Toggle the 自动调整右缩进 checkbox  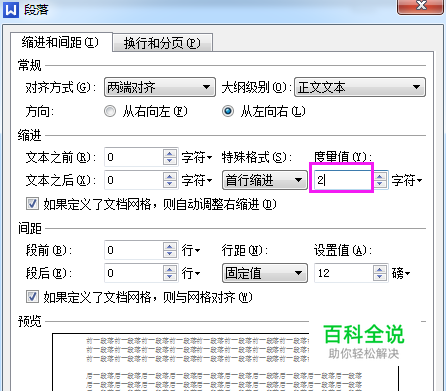tap(32, 203)
